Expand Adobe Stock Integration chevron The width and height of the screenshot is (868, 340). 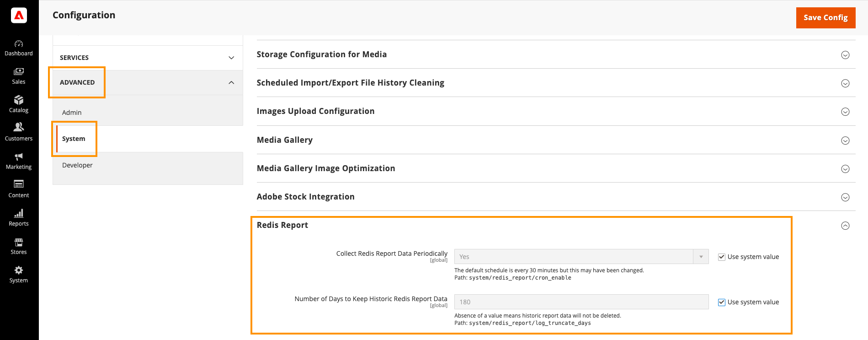[845, 197]
